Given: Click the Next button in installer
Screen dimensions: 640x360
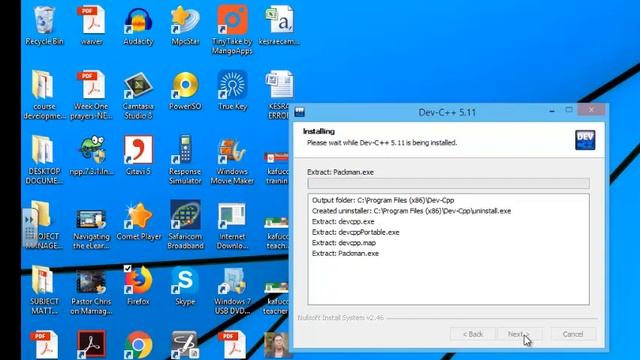Looking at the screenshot, I should click(518, 334).
